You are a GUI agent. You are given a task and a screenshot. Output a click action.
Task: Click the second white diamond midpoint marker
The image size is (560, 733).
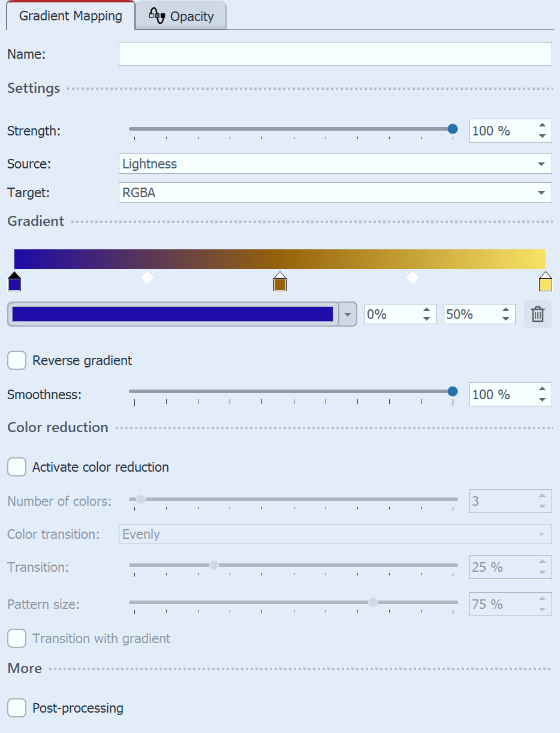click(x=412, y=277)
